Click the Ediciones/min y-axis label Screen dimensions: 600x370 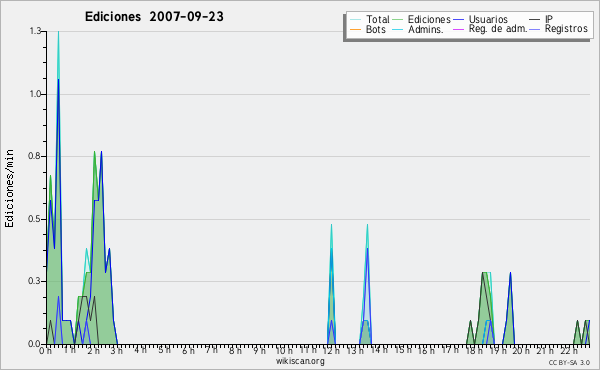pyautogui.click(x=9, y=188)
